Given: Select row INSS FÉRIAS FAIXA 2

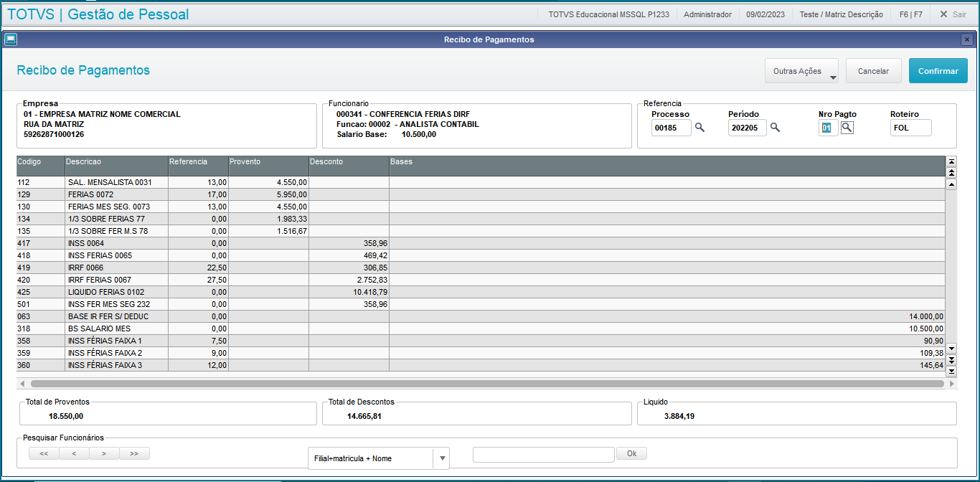Looking at the screenshot, I should 481,353.
